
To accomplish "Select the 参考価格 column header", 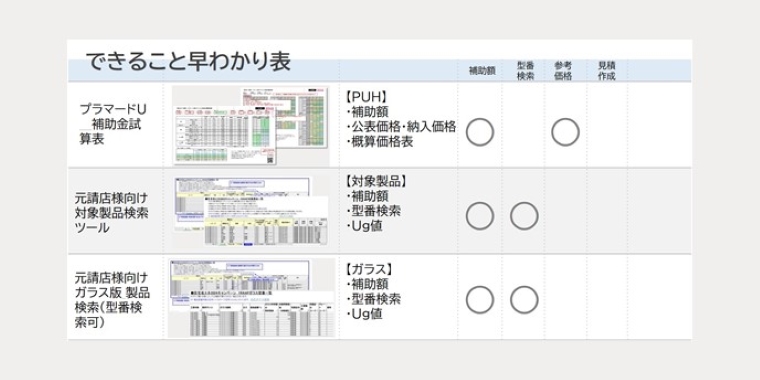I will pos(563,71).
